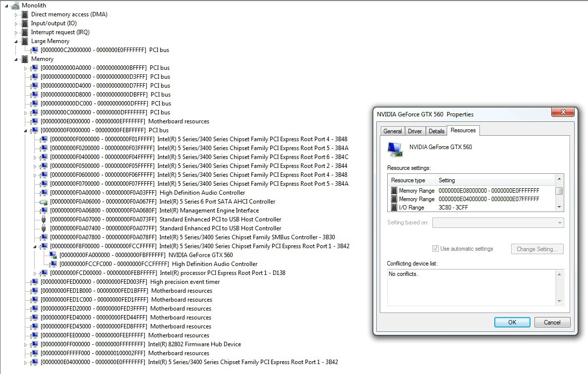The height and width of the screenshot is (374, 588).
Task: Select I/O Range 3C80 - 3CFF setting
Action: tap(453, 207)
